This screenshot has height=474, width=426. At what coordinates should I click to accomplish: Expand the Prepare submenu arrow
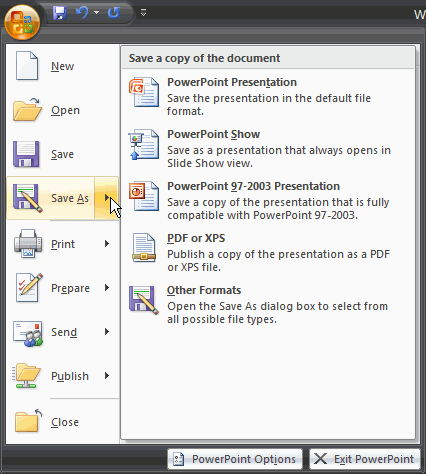click(x=107, y=288)
